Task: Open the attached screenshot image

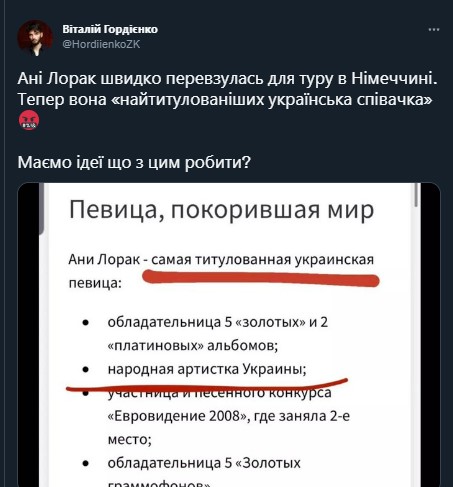Action: click(229, 335)
